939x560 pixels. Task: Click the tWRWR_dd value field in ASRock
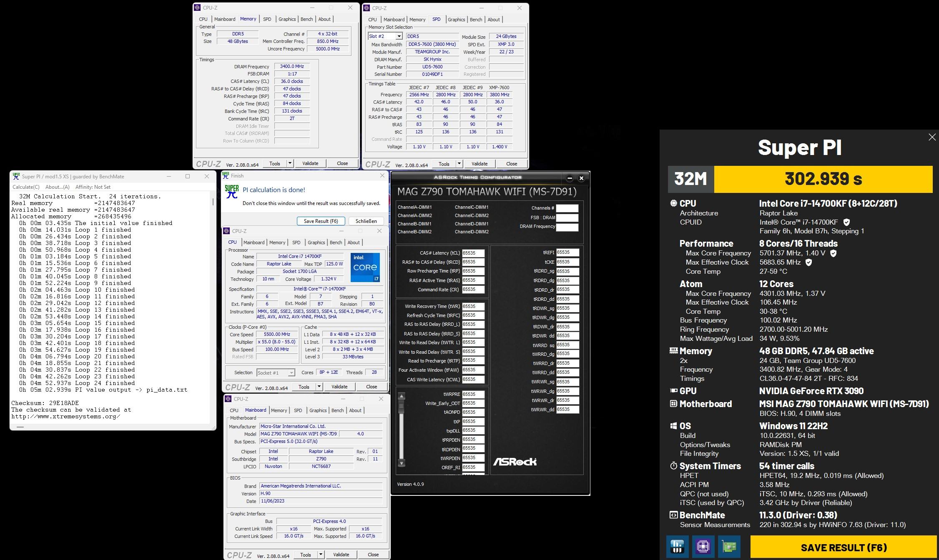[x=567, y=410]
